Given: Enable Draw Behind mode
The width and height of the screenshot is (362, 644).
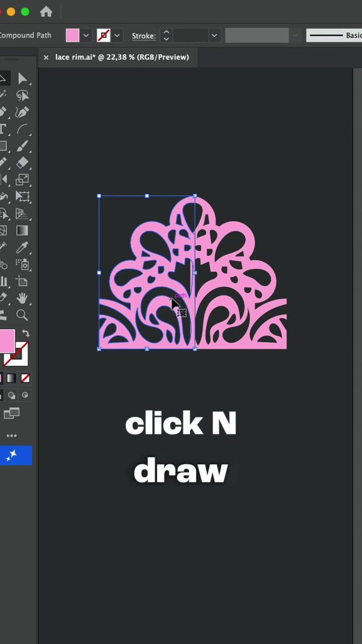Looking at the screenshot, I should click(11, 396).
